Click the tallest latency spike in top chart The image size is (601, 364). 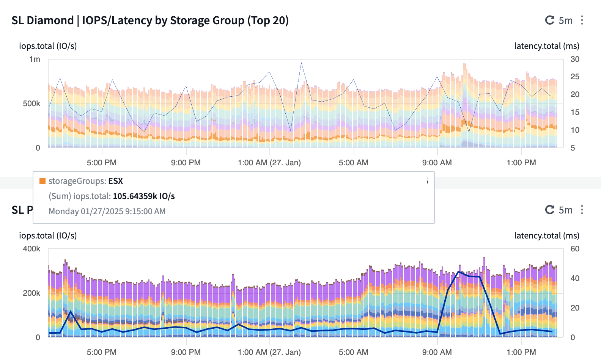point(301,63)
